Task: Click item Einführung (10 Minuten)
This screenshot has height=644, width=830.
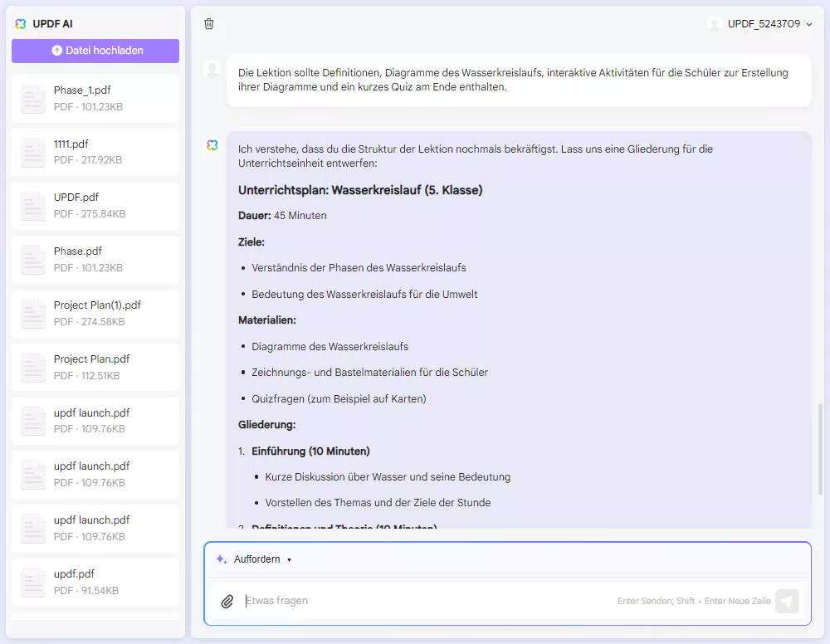Action: 310,451
